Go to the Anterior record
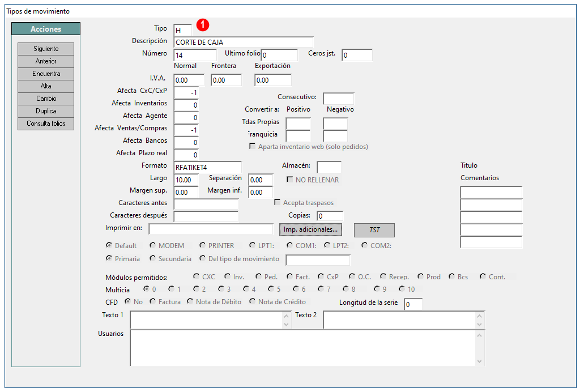This screenshot has width=580, height=392. (x=46, y=61)
